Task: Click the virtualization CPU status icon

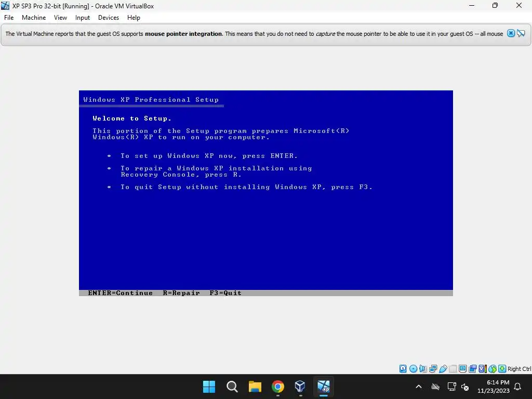Action: [483, 368]
